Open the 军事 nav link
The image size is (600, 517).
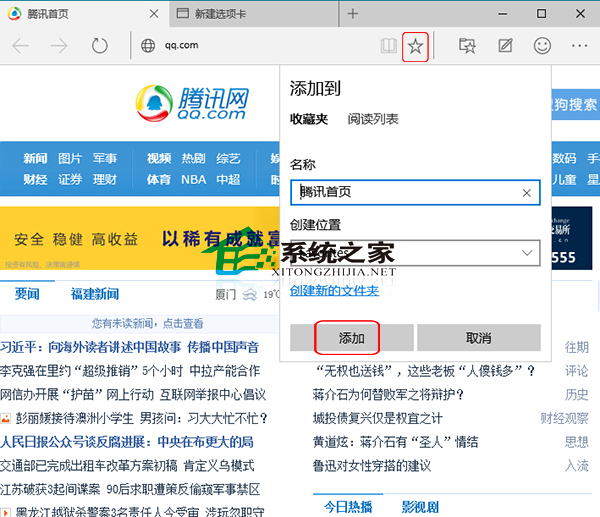click(x=105, y=158)
